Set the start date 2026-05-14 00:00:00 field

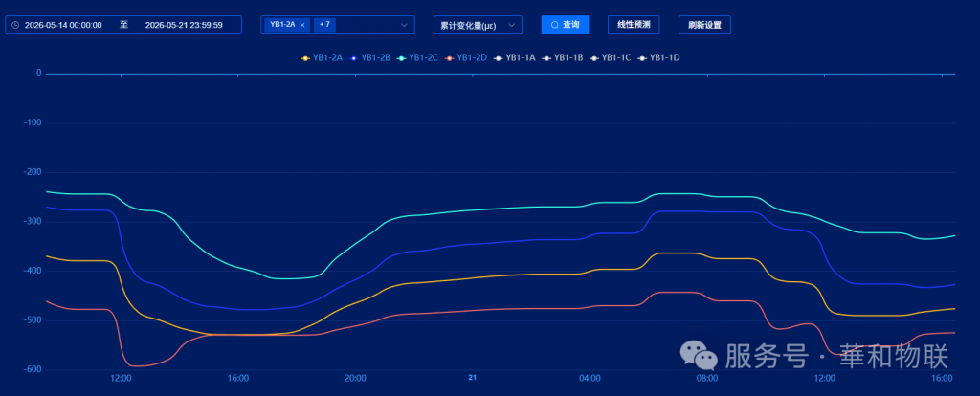click(x=63, y=25)
